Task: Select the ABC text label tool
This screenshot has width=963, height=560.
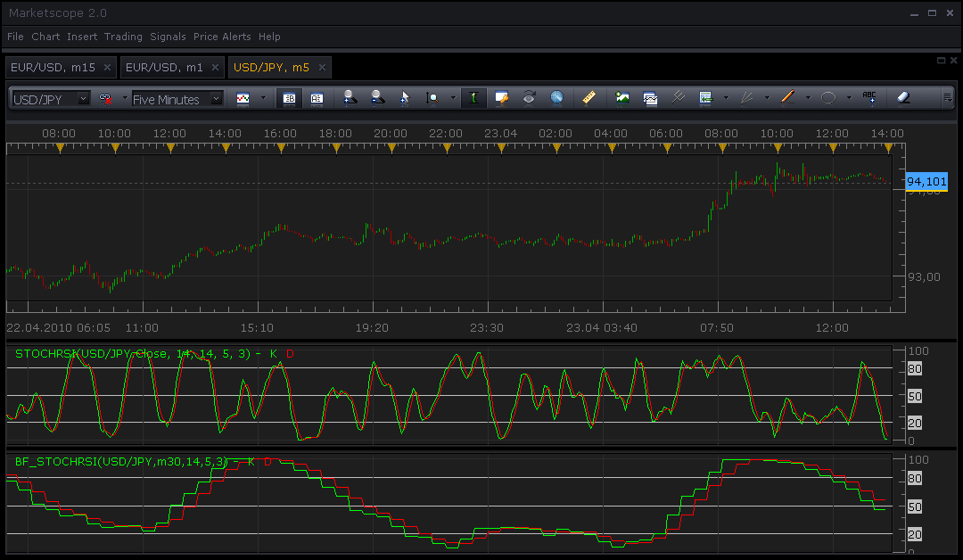Action: (x=869, y=97)
